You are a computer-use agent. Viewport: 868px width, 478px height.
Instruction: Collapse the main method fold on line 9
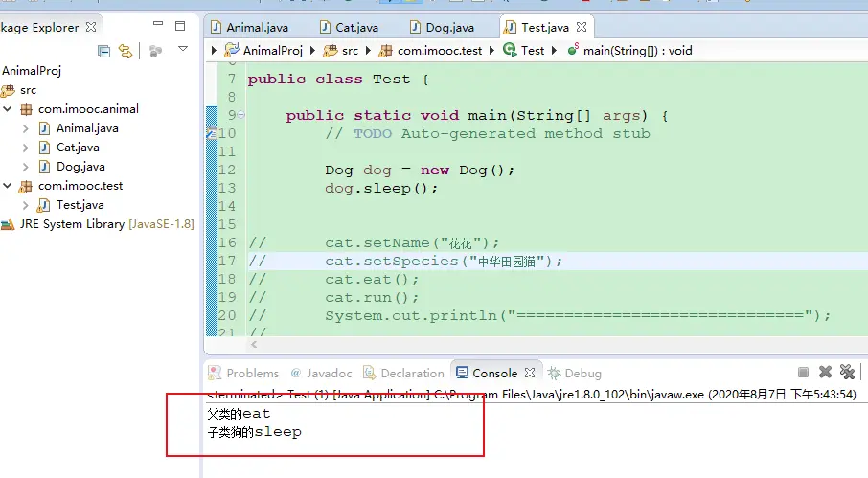click(x=241, y=115)
